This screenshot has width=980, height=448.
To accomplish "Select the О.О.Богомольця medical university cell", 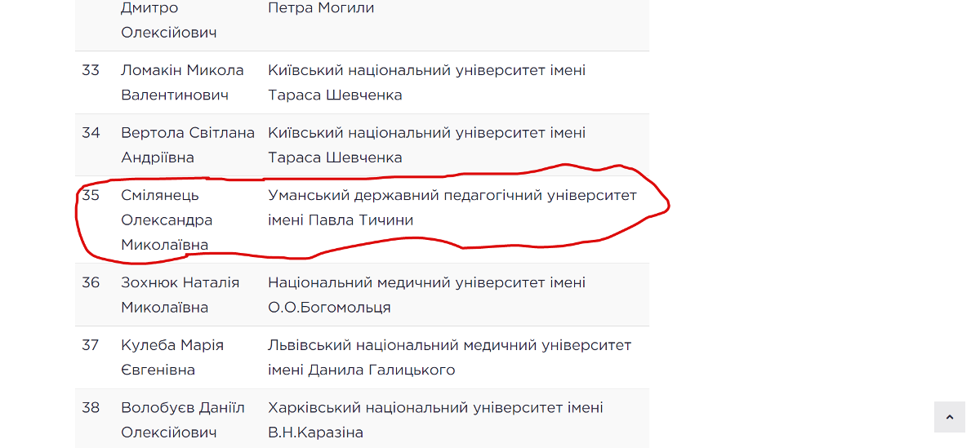I will point(426,295).
